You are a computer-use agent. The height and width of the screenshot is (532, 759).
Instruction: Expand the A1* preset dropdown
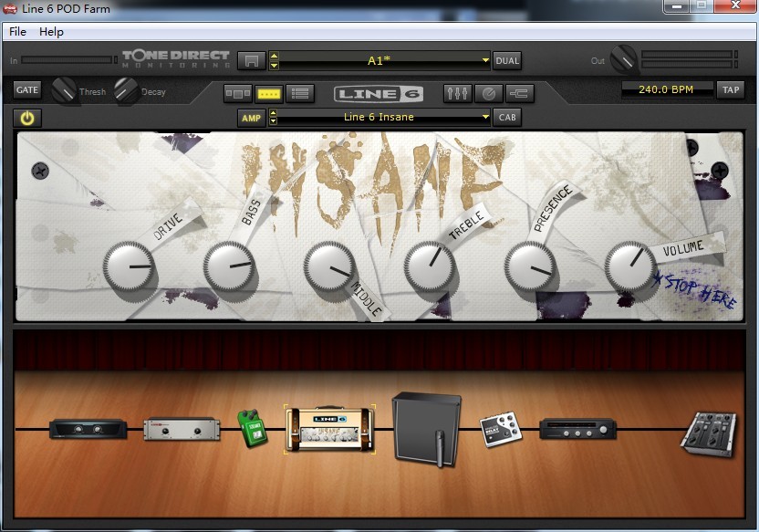pos(485,60)
